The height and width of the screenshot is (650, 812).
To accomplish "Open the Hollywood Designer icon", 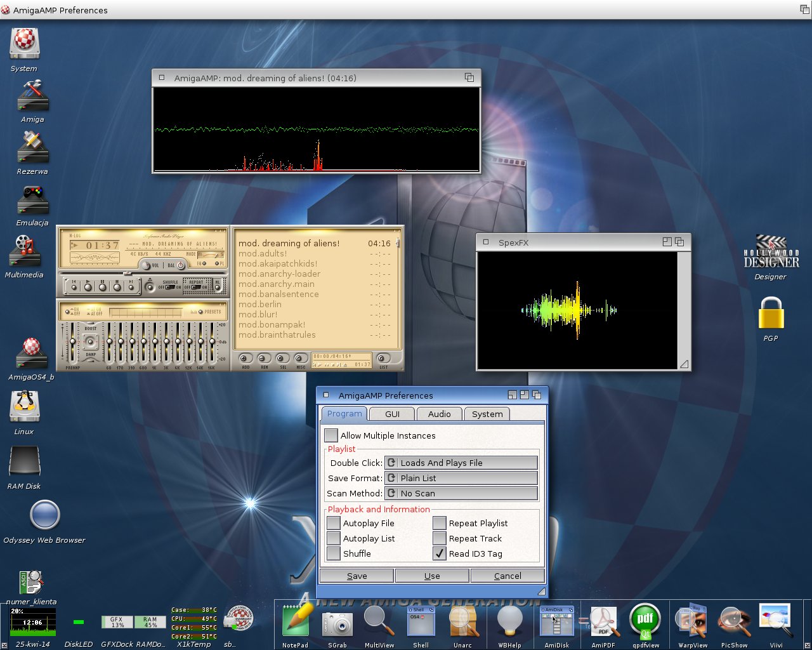I will (771, 252).
